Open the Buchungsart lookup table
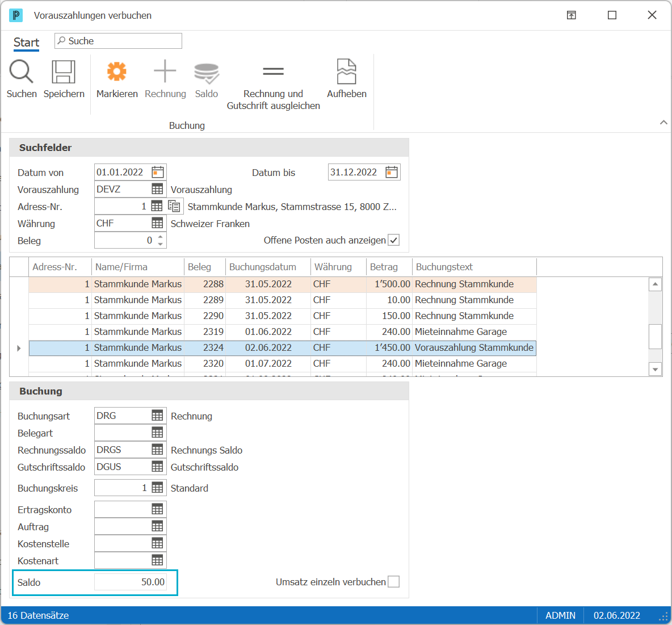Screen dimensions: 672x625 point(157,416)
